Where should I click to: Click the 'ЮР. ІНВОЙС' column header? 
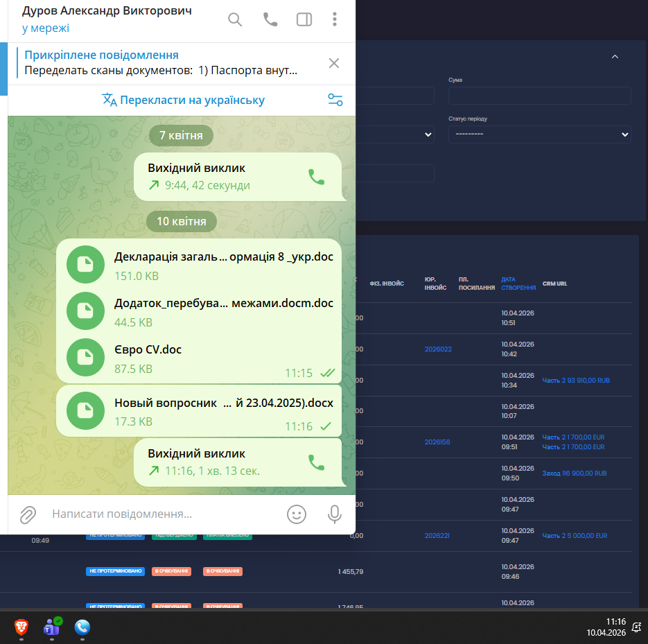point(436,284)
